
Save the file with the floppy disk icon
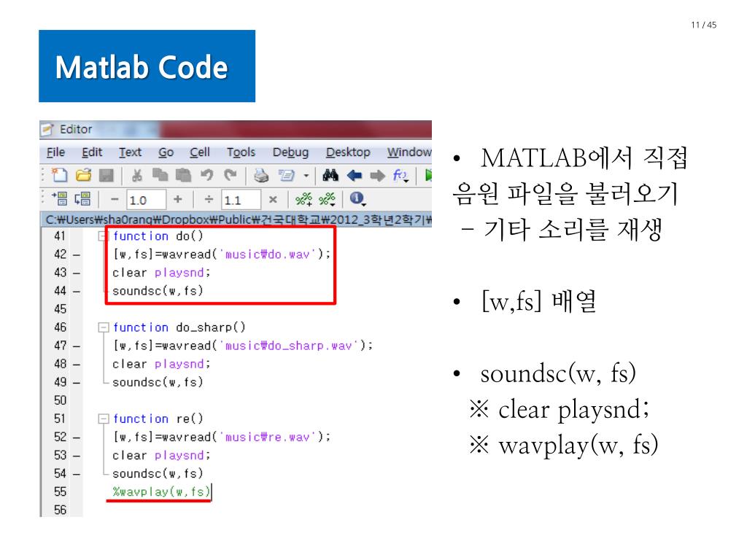(x=107, y=176)
